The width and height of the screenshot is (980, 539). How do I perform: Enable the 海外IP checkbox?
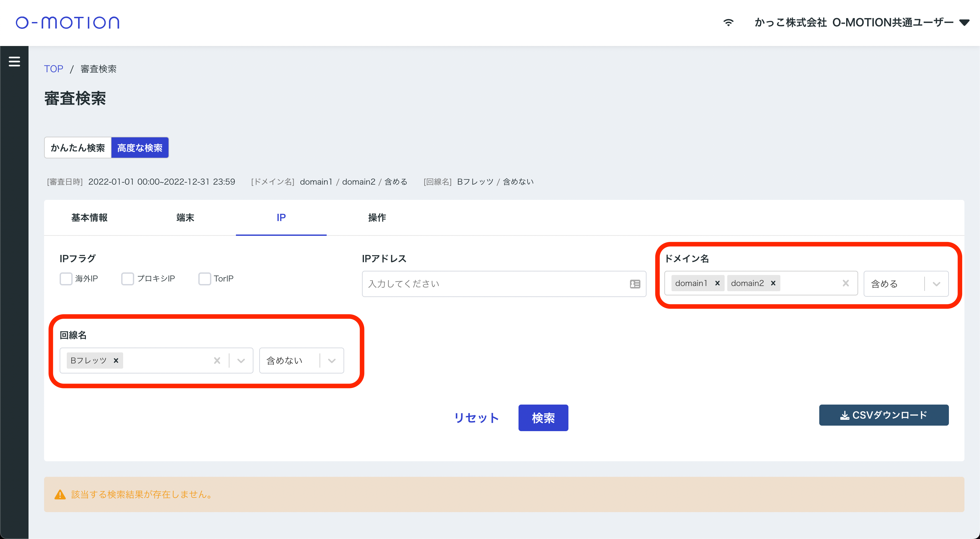tap(66, 279)
